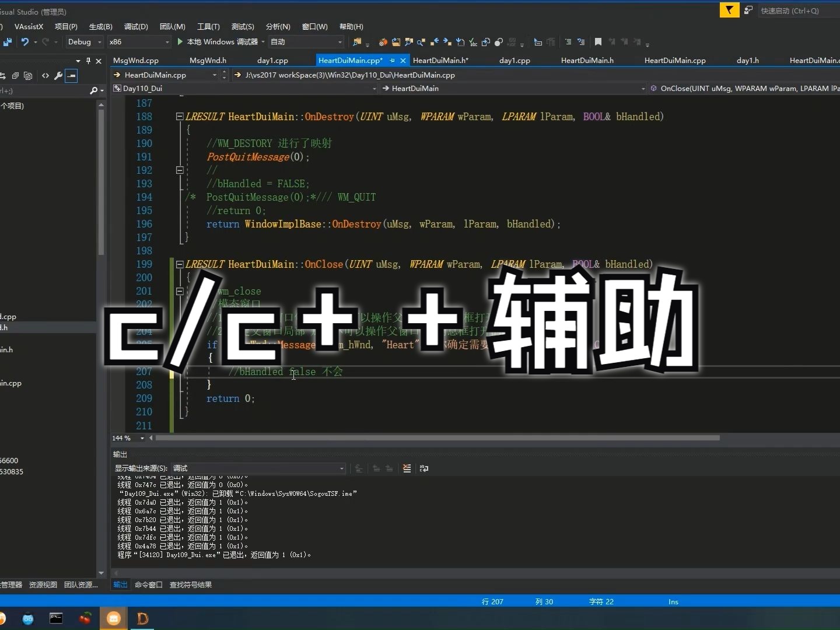
Task: Open the VAssistX menu
Action: pyautogui.click(x=29, y=27)
